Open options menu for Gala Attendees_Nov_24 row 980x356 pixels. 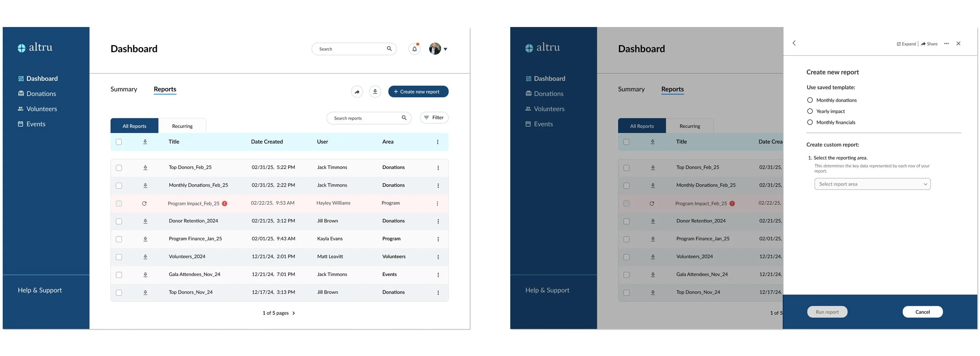(x=438, y=275)
